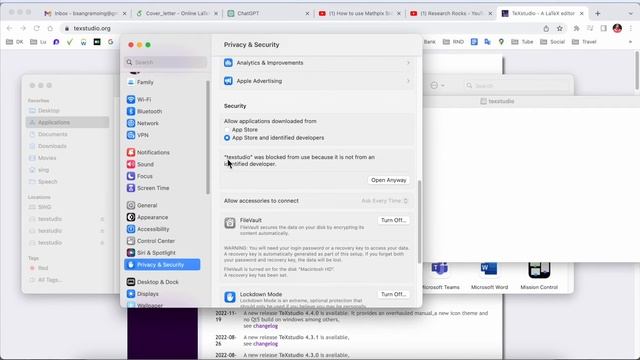The height and width of the screenshot is (360, 640).
Task: Open Bluetooth settings in the sidebar
Action: coord(144,111)
